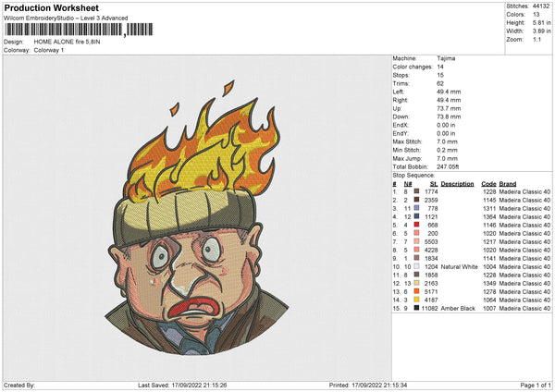This screenshot has height=392, width=555.
Task: Select the Height value 5.81 in
Action: pos(541,22)
